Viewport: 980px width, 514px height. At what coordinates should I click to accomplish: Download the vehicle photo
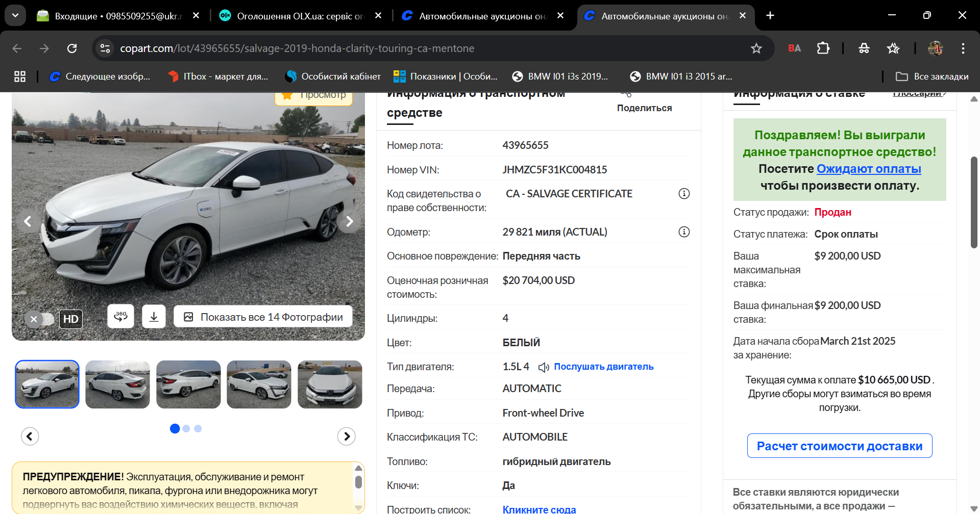(154, 317)
